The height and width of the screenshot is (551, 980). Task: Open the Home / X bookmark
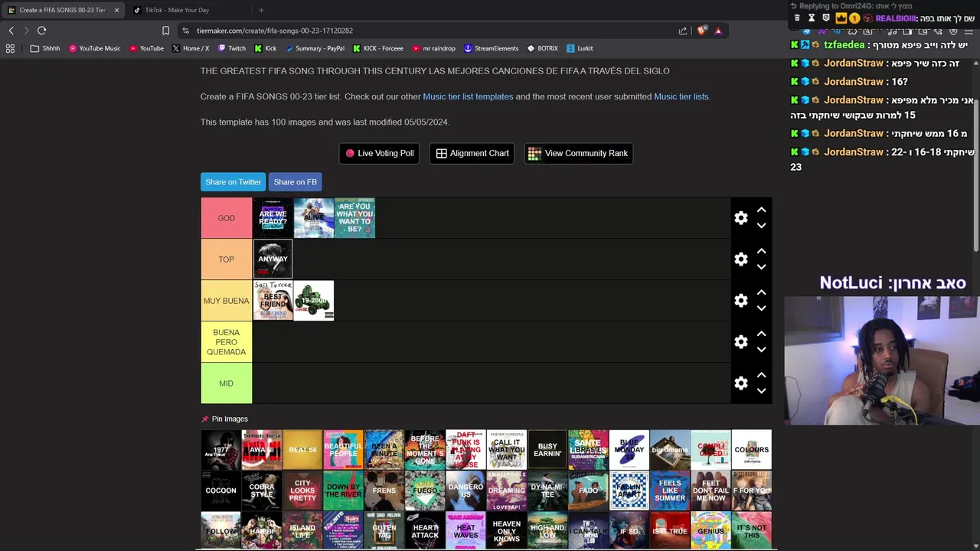pyautogui.click(x=191, y=48)
